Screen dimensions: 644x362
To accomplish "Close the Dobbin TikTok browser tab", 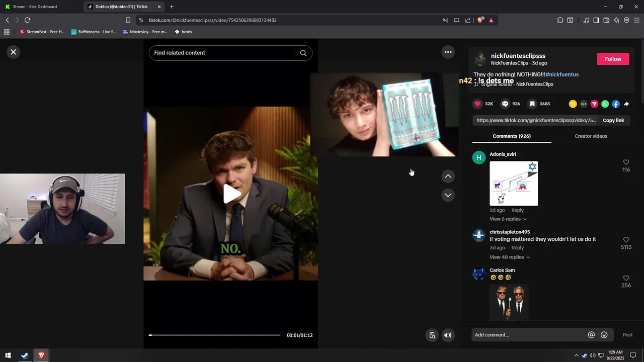I will click(x=159, y=7).
